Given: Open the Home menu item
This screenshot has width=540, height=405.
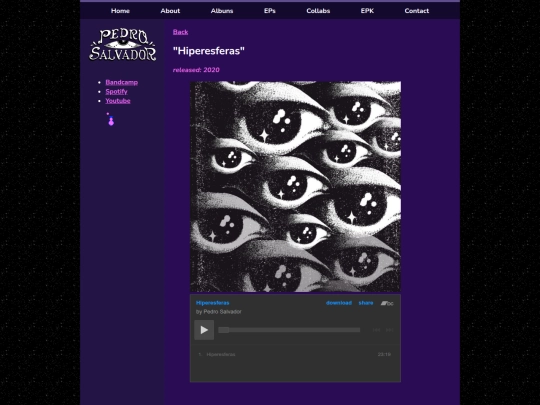Looking at the screenshot, I should point(120,11).
